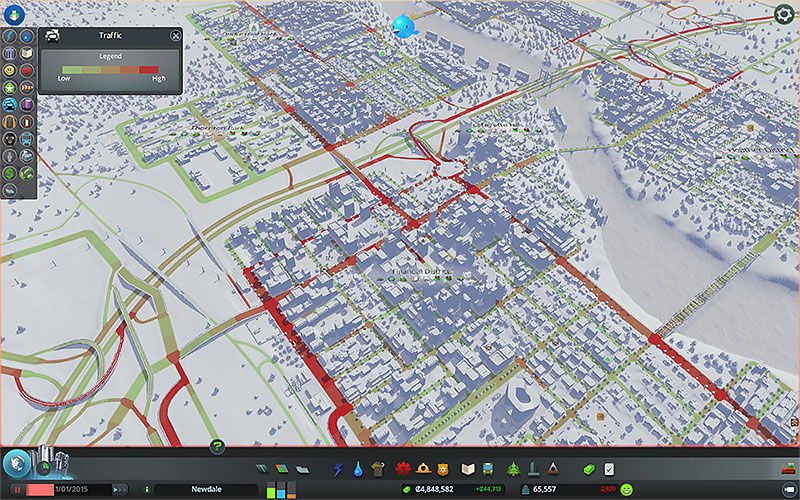Click the zoning demand bars
This screenshot has width=800, height=500.
click(281, 489)
